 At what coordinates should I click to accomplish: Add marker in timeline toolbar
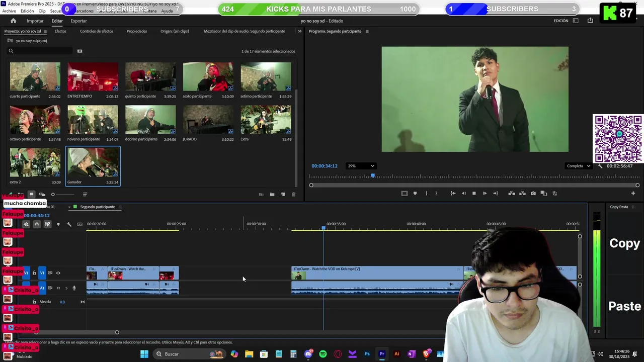pyautogui.click(x=58, y=224)
